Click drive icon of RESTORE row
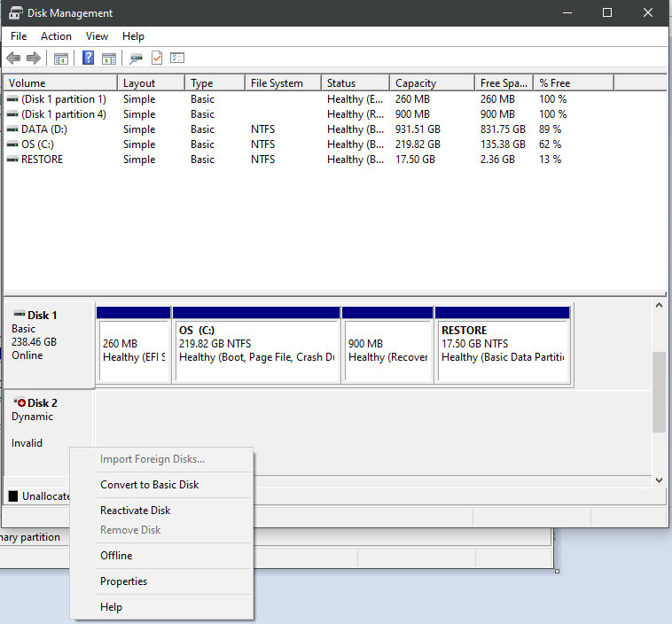 click(12, 160)
